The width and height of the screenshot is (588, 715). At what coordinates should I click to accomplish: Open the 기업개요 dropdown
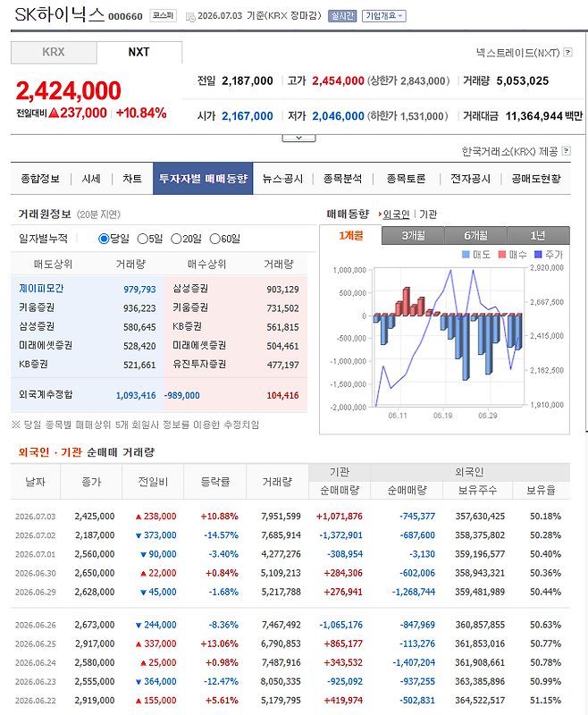pyautogui.click(x=383, y=16)
